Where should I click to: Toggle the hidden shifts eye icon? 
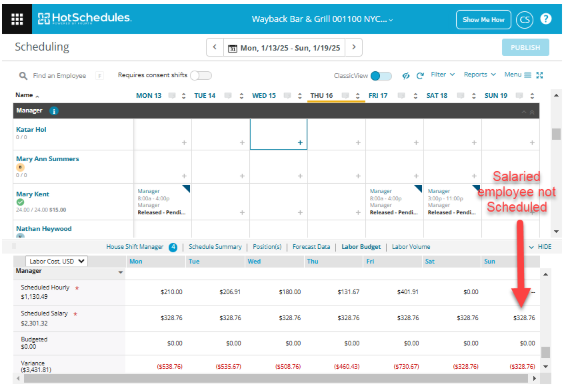pyautogui.click(x=406, y=75)
